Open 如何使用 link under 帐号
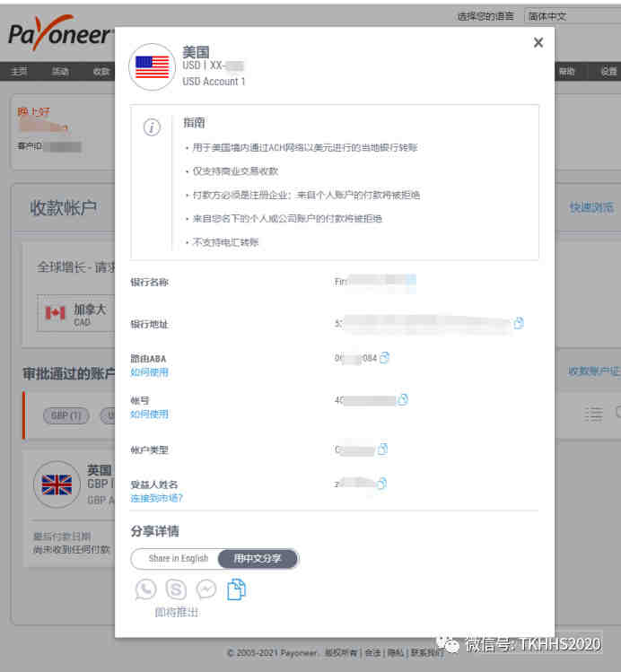 coord(149,414)
